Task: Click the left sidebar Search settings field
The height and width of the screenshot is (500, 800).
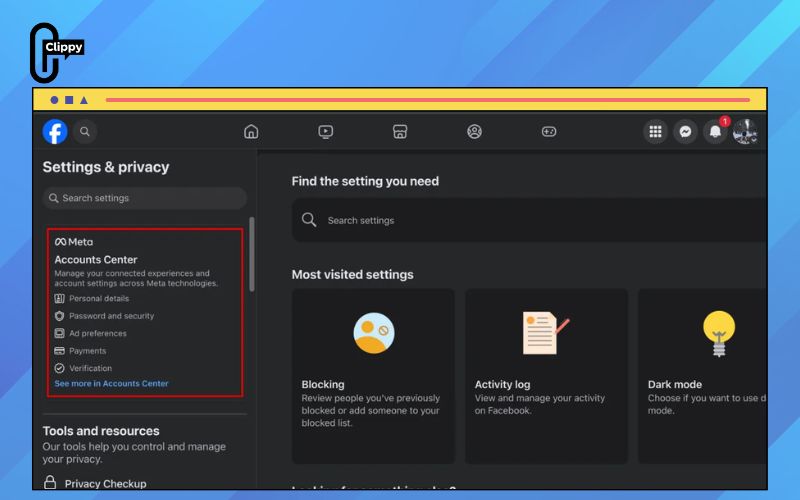Action: click(x=145, y=198)
